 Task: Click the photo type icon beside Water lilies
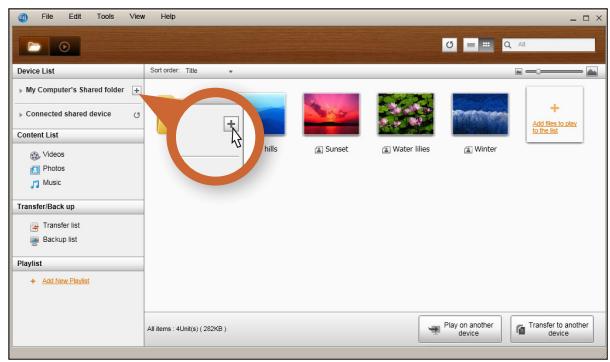(386, 150)
